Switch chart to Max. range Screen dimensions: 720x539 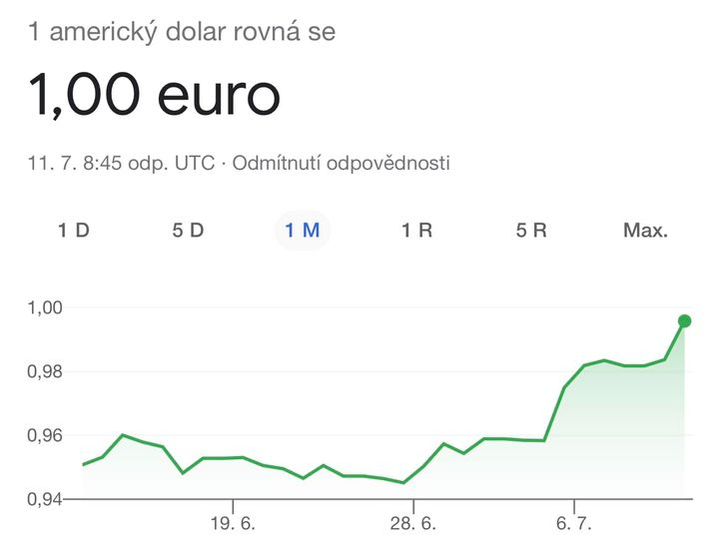(x=645, y=230)
